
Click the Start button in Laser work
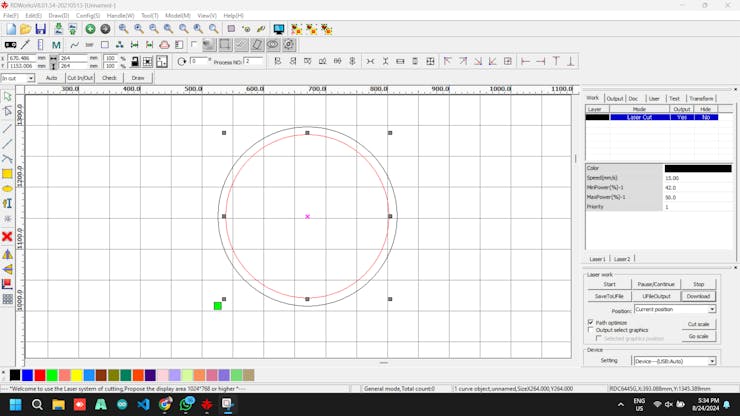point(609,284)
